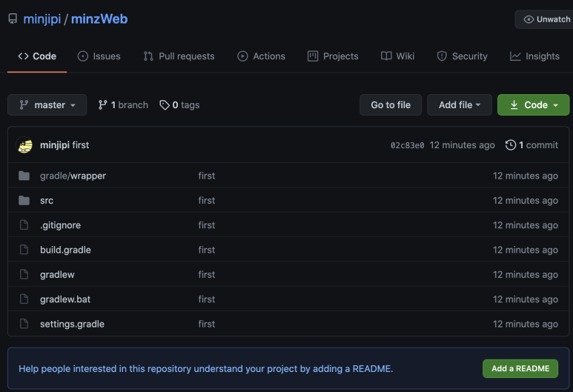Viewport: 573px width, 392px height.
Task: Select the Code tab
Action: 37,56
